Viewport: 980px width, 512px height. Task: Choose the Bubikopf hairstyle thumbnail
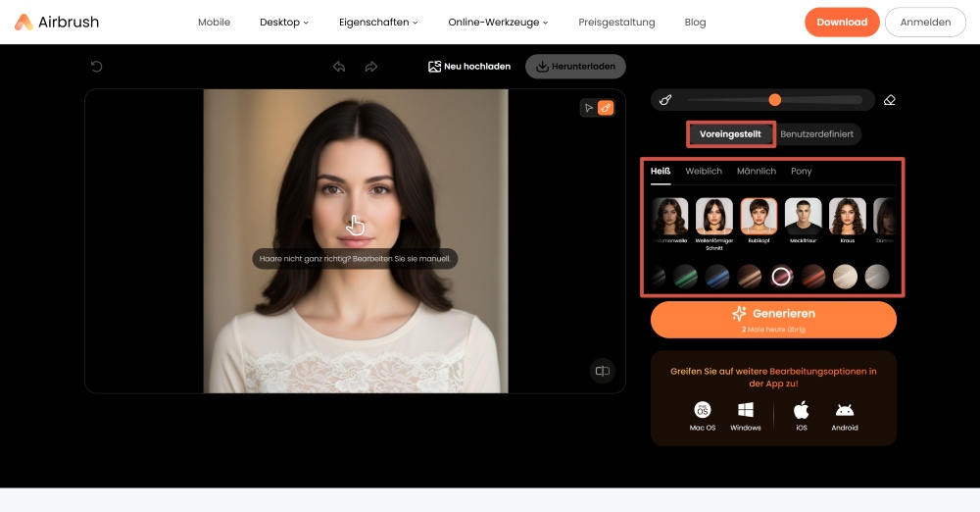(759, 216)
